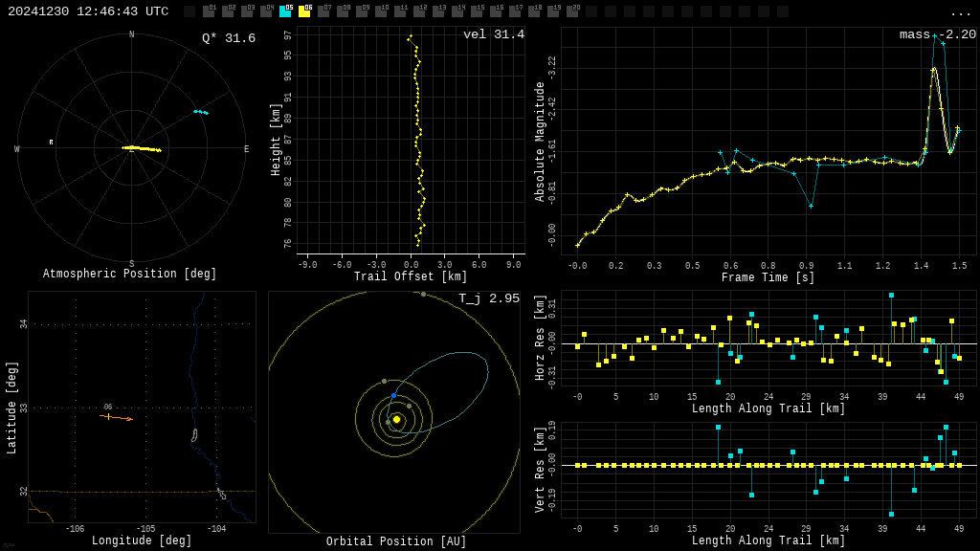Click the R marker in polar plot
Image resolution: width=980 pixels, height=551 pixels.
(52, 143)
